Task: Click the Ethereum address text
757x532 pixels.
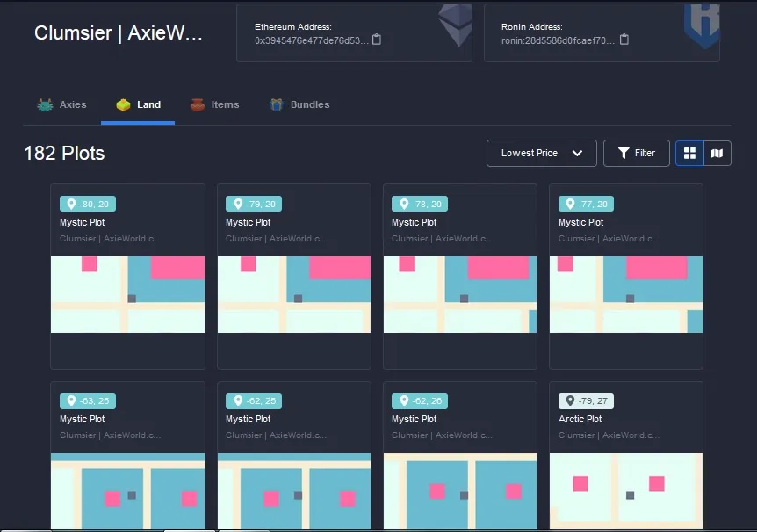Action: [x=312, y=40]
